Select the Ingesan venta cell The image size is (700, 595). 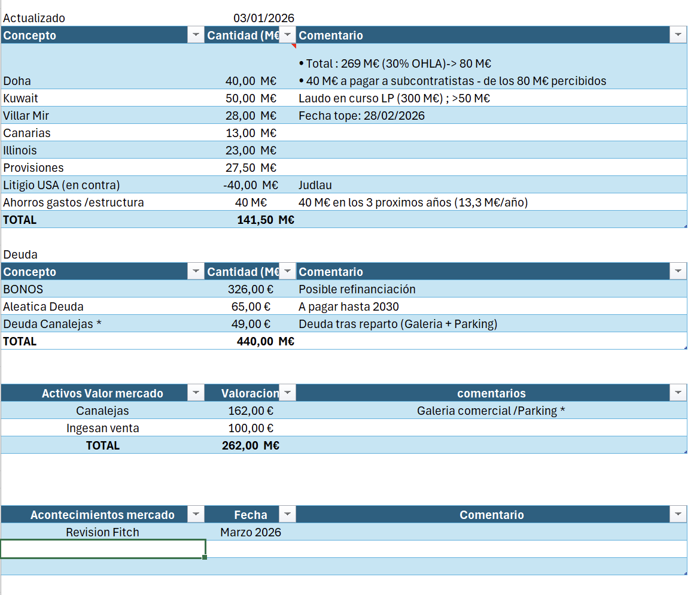102,428
